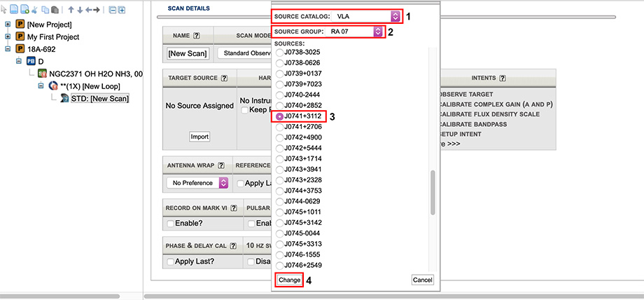Click the expand all tree icon

122,10
